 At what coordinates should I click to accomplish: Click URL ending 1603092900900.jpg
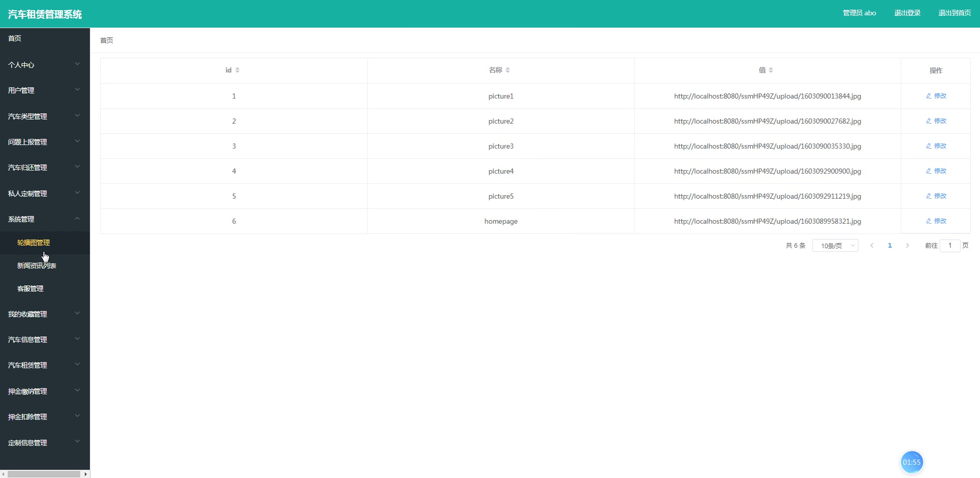pos(767,171)
